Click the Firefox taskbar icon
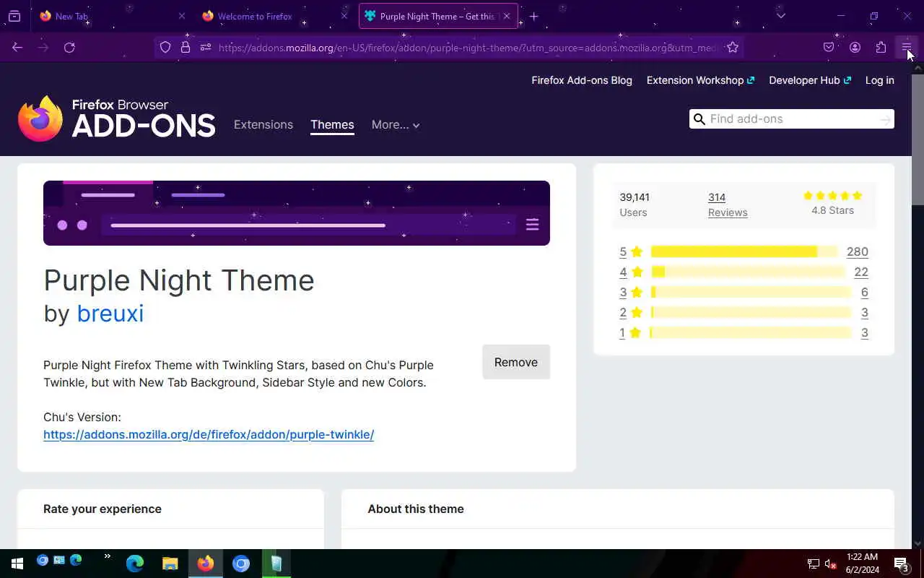This screenshot has height=578, width=924. pos(206,564)
